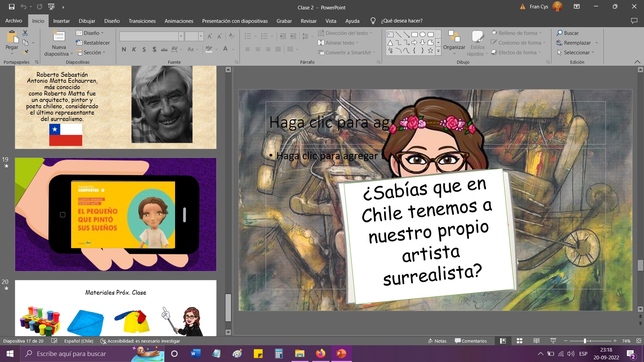
Task: Click the zoom slider handle
Action: [x=585, y=341]
